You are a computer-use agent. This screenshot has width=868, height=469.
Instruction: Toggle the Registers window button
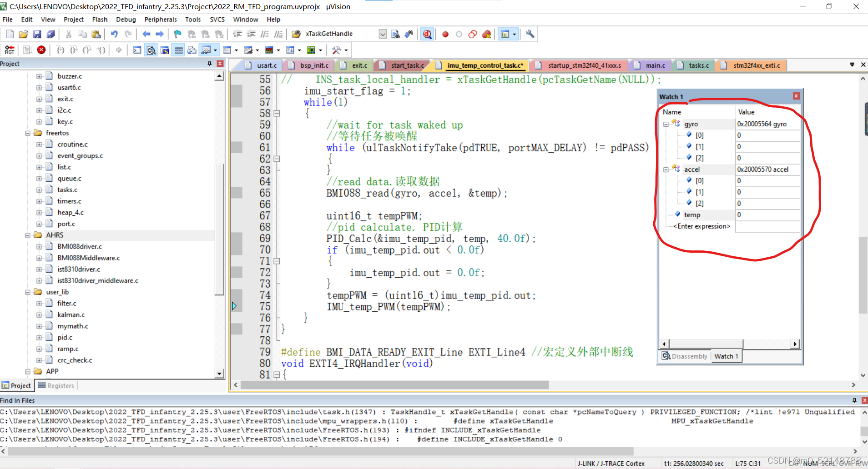(179, 50)
